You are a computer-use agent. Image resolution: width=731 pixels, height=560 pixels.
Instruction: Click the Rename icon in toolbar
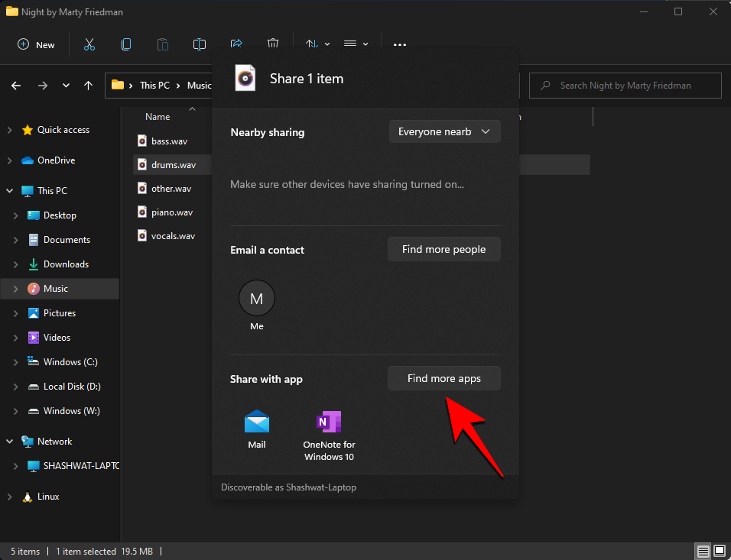click(x=200, y=45)
